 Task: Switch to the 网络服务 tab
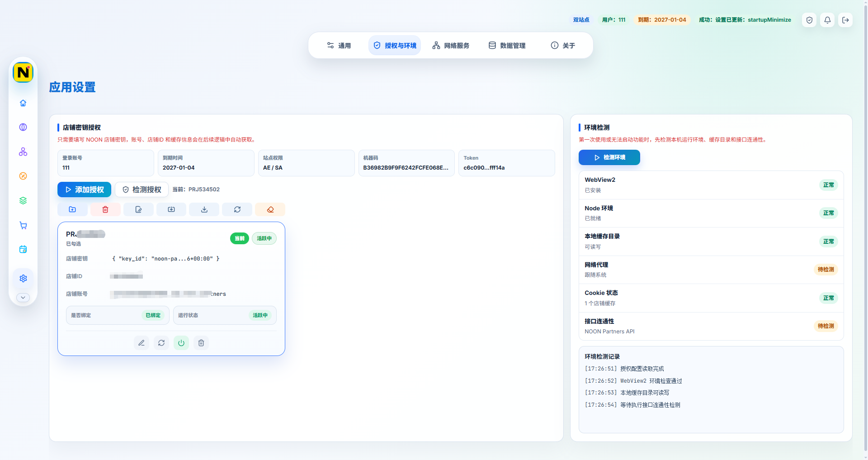coord(451,46)
